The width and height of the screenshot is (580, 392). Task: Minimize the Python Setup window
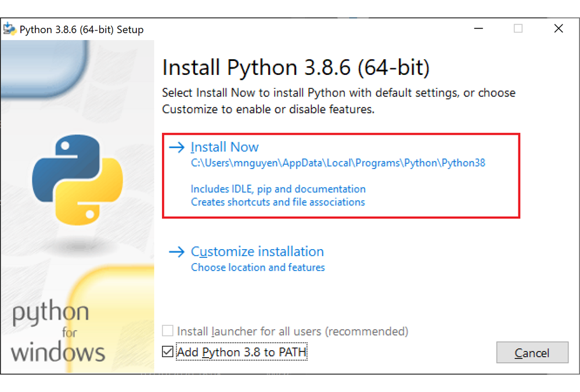pyautogui.click(x=478, y=29)
